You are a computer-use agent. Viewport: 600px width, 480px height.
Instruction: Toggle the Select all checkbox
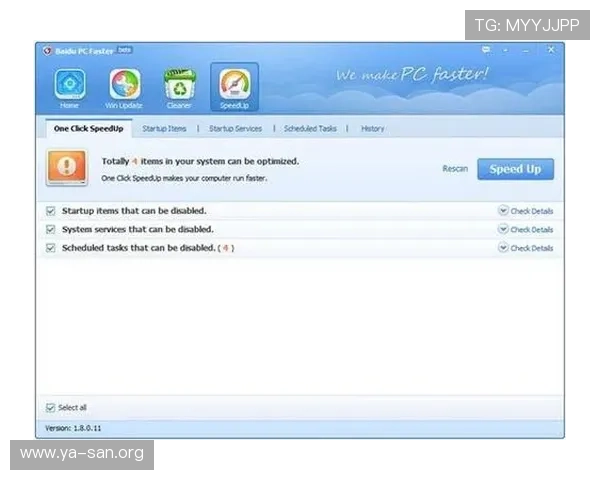click(51, 407)
